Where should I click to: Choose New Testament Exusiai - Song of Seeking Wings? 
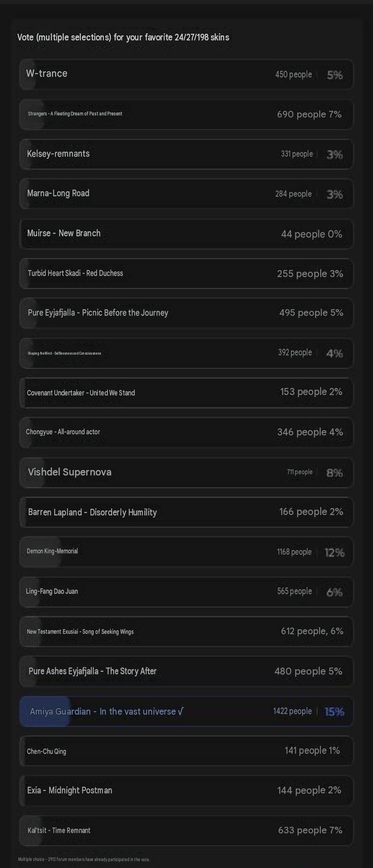186,632
